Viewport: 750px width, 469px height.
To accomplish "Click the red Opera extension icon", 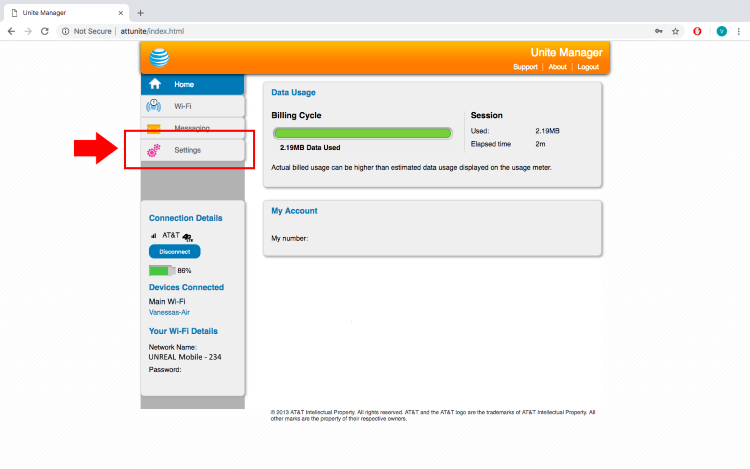I will point(697,31).
